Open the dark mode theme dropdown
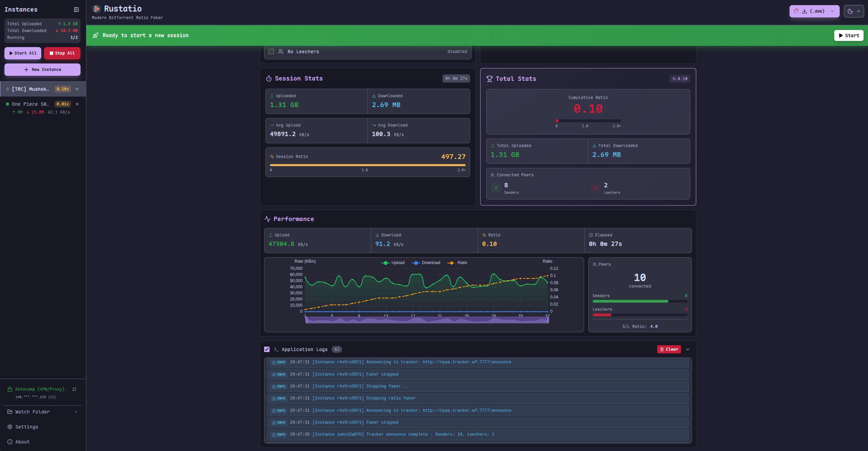The image size is (868, 451). pos(854,11)
